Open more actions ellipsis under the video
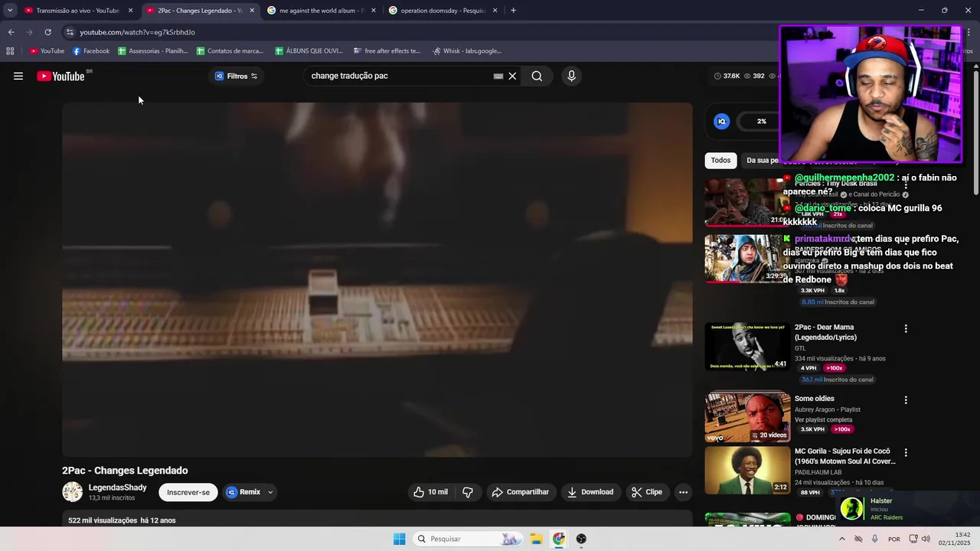Screen dimensions: 980x551 point(684,492)
